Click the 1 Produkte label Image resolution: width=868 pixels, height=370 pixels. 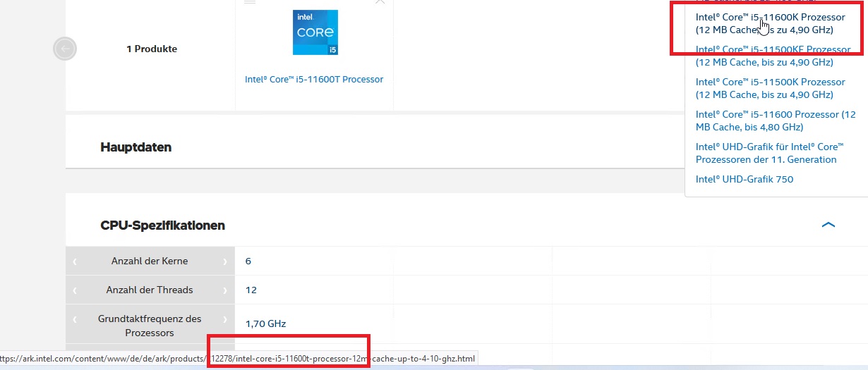pyautogui.click(x=152, y=49)
